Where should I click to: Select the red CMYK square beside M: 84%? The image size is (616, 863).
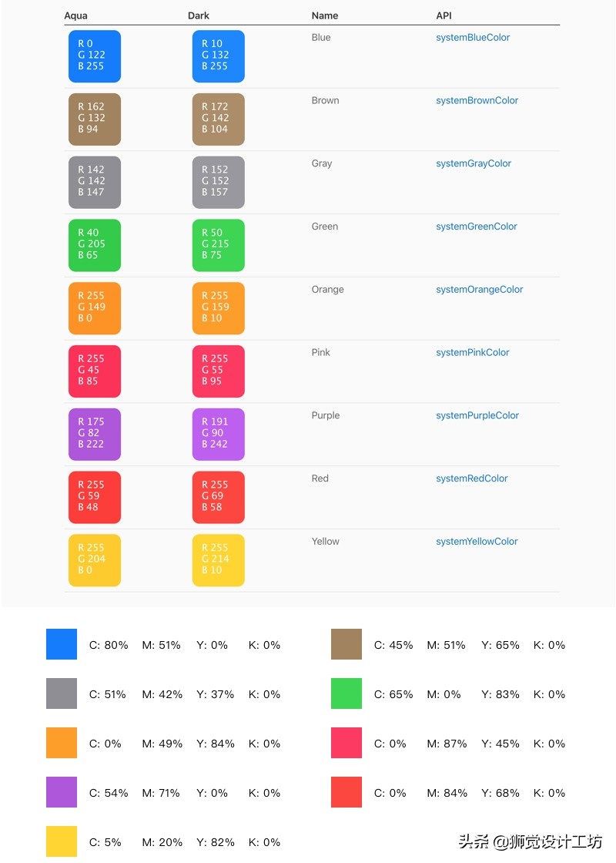346,792
